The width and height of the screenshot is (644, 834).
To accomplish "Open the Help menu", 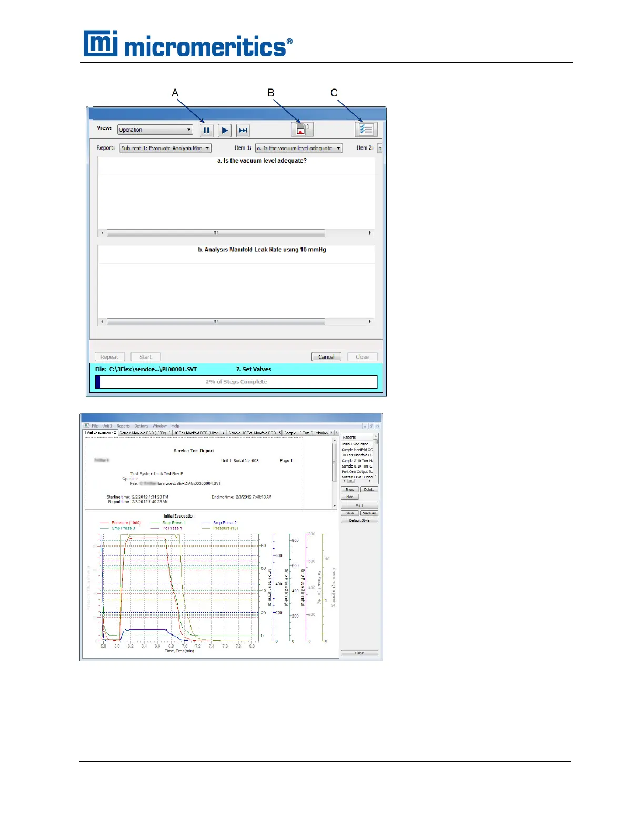I will (x=175, y=426).
